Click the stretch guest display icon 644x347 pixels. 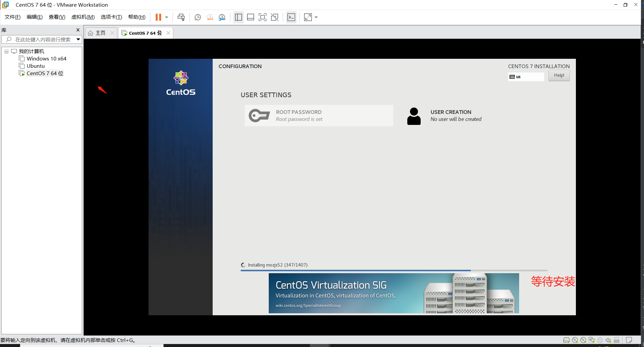click(308, 17)
